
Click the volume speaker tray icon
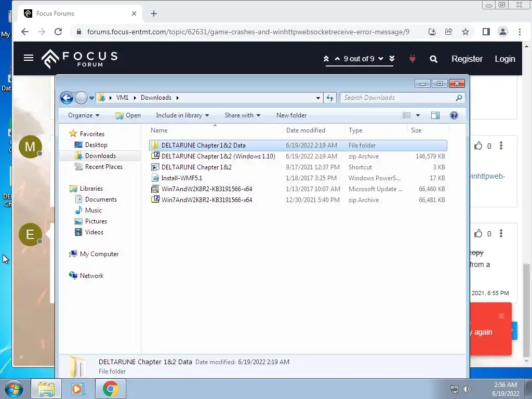[467, 389]
